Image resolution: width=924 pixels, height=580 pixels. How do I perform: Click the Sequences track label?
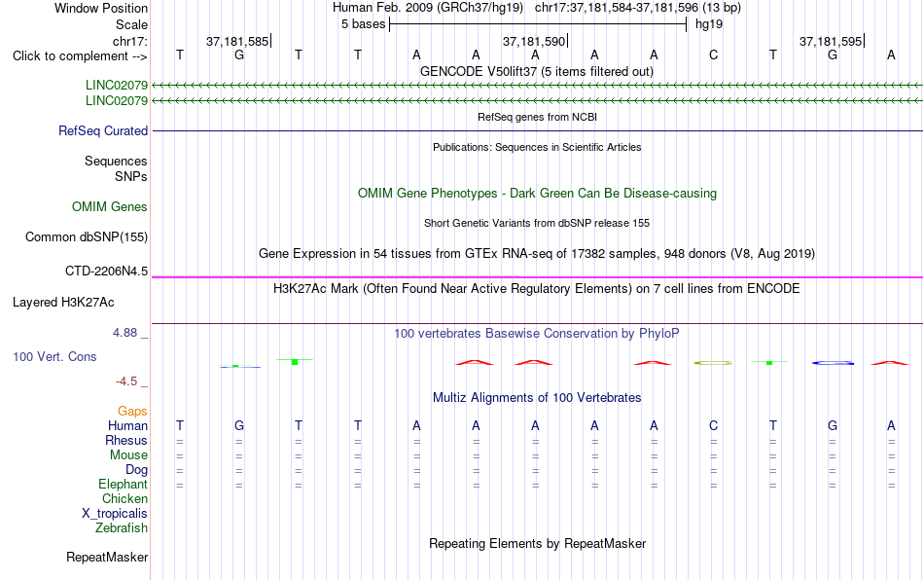coord(116,161)
